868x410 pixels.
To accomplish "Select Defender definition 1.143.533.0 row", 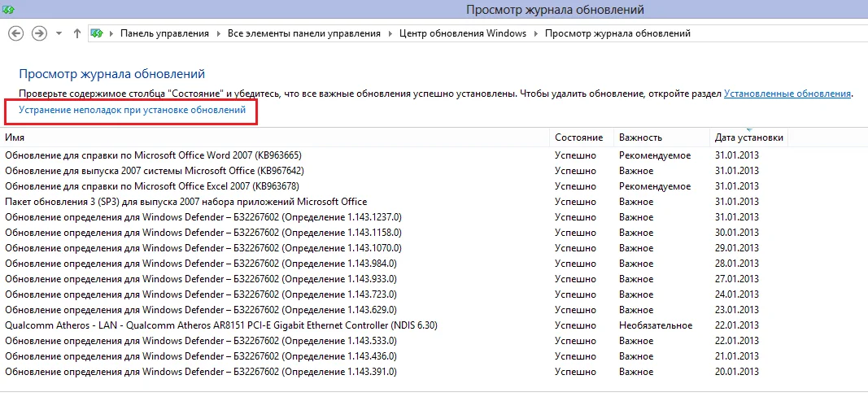I will [395, 341].
